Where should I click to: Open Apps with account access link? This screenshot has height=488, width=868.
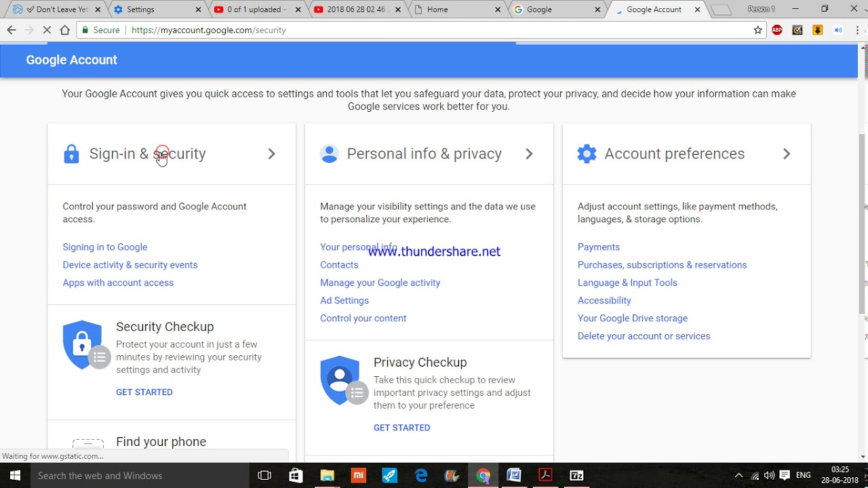point(118,283)
